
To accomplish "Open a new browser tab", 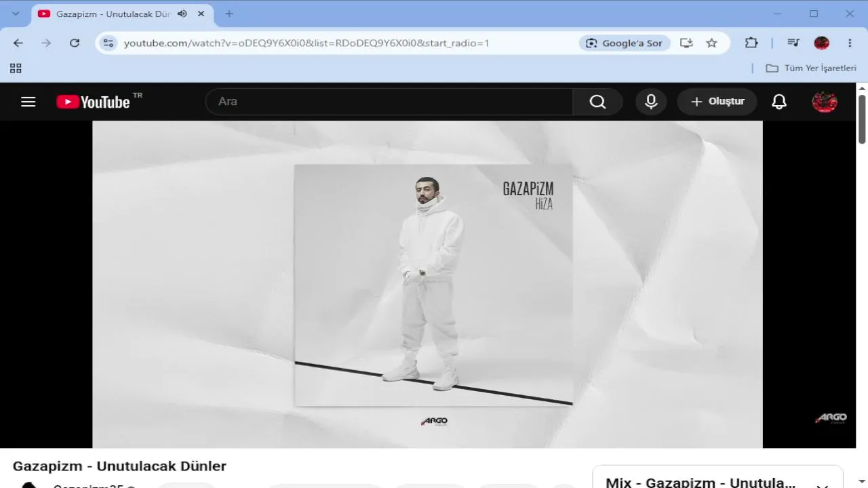I will tap(229, 14).
